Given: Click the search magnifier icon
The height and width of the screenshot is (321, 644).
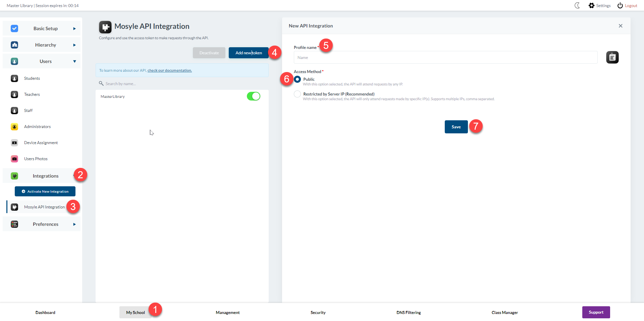Looking at the screenshot, I should pyautogui.click(x=101, y=83).
